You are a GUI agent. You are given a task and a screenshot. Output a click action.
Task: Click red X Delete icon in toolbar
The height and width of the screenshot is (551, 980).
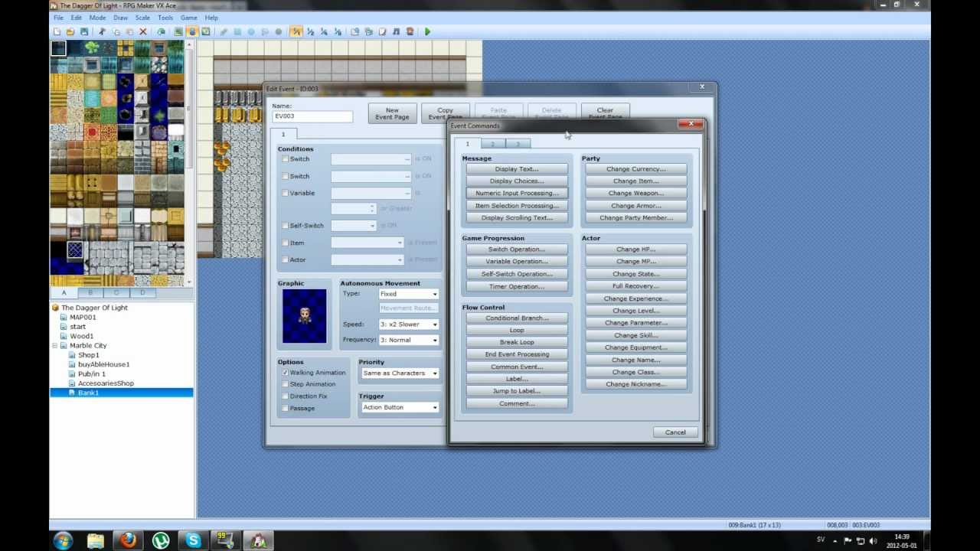pos(143,31)
